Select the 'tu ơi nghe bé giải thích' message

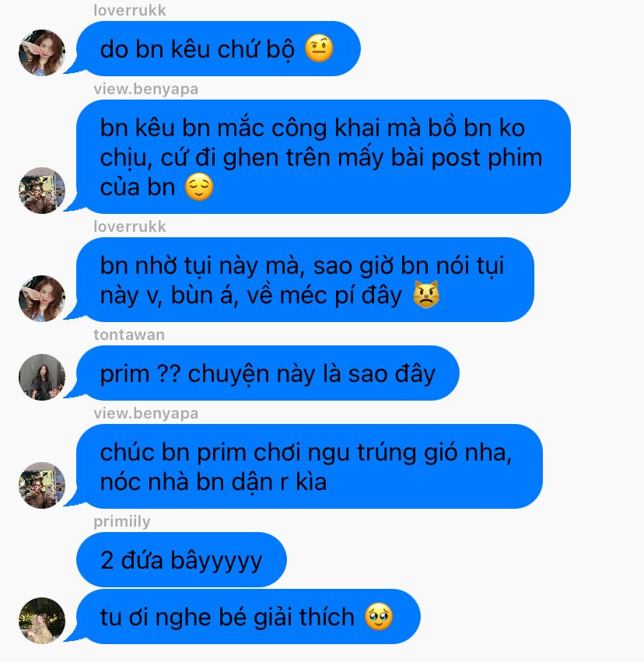click(248, 616)
